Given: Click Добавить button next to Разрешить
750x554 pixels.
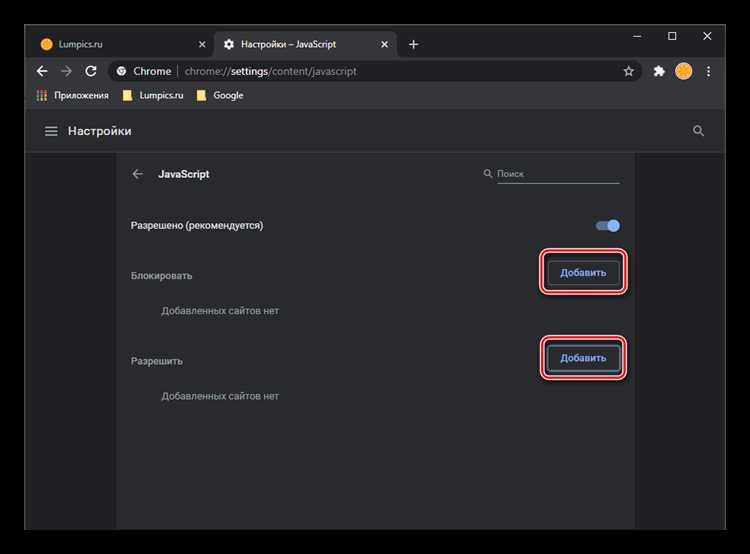Looking at the screenshot, I should tap(583, 358).
